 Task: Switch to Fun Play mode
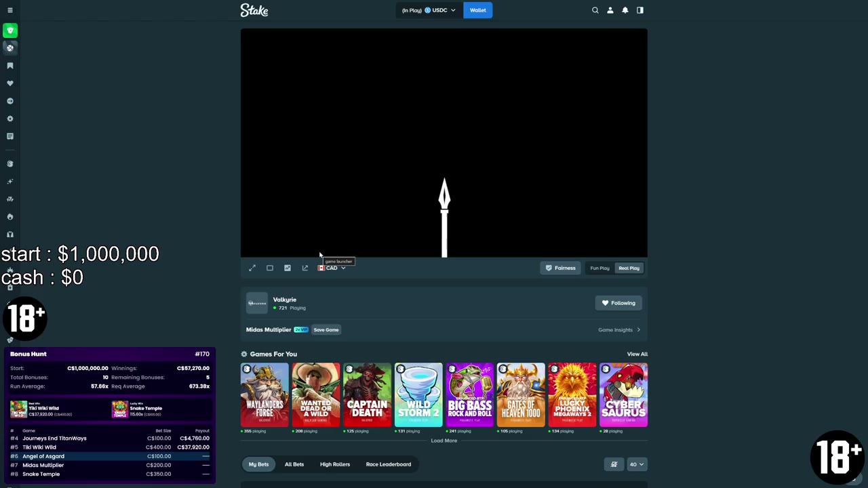tap(599, 268)
